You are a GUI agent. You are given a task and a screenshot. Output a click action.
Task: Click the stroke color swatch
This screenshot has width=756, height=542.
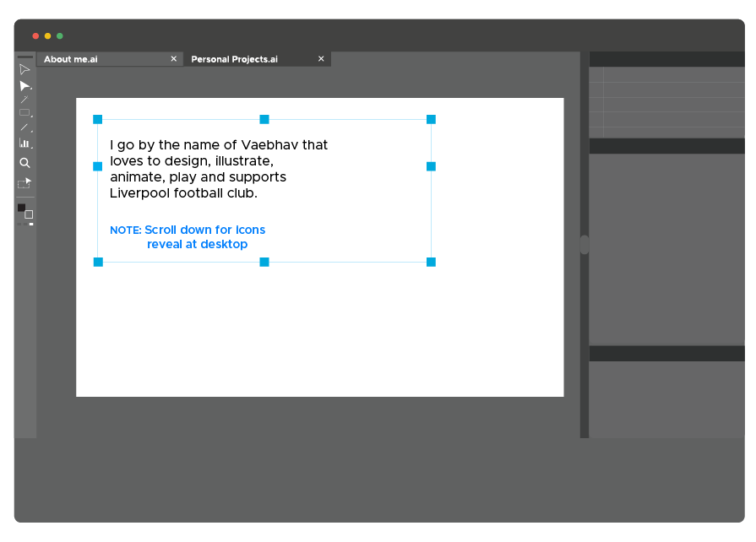tap(29, 214)
